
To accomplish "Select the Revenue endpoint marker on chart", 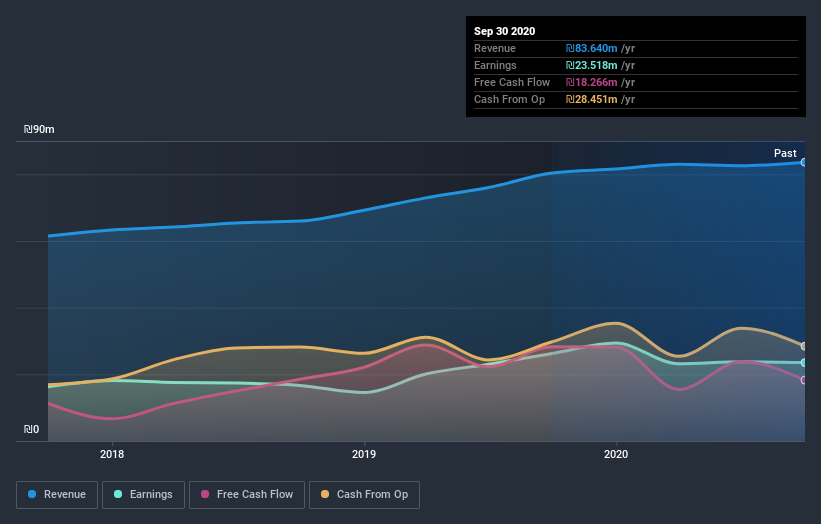I will [803, 162].
